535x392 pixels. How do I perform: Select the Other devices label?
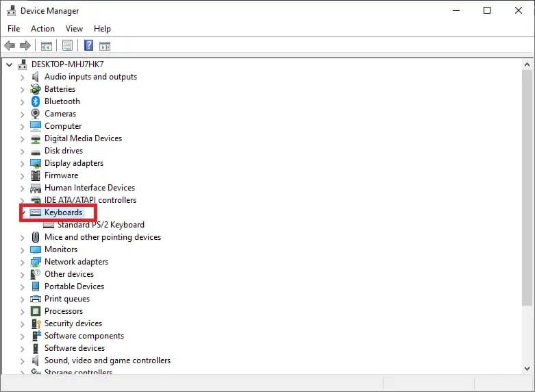(69, 274)
